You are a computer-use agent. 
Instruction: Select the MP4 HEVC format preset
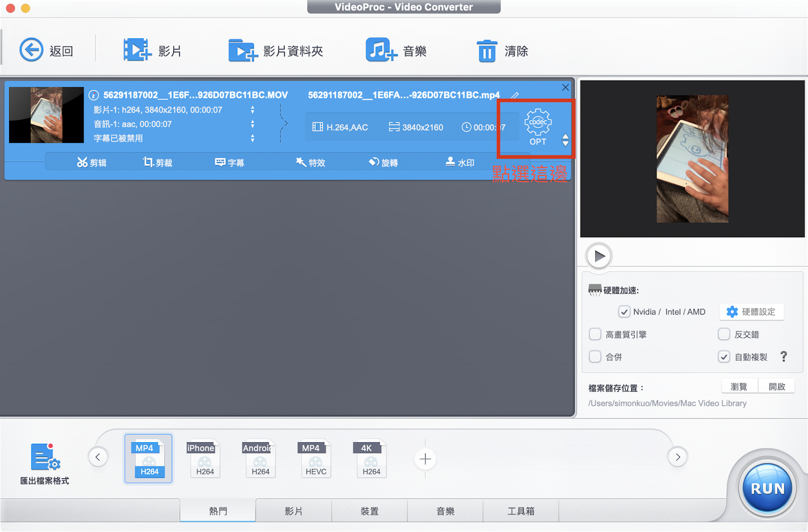coord(315,458)
